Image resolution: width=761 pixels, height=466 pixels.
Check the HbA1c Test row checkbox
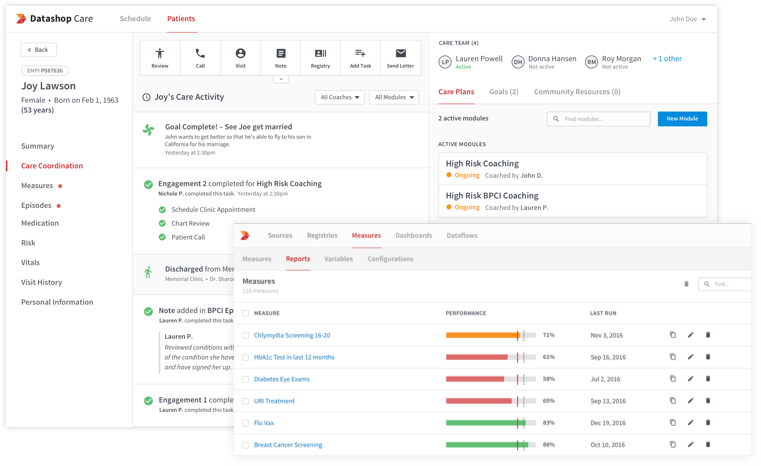pyautogui.click(x=246, y=357)
